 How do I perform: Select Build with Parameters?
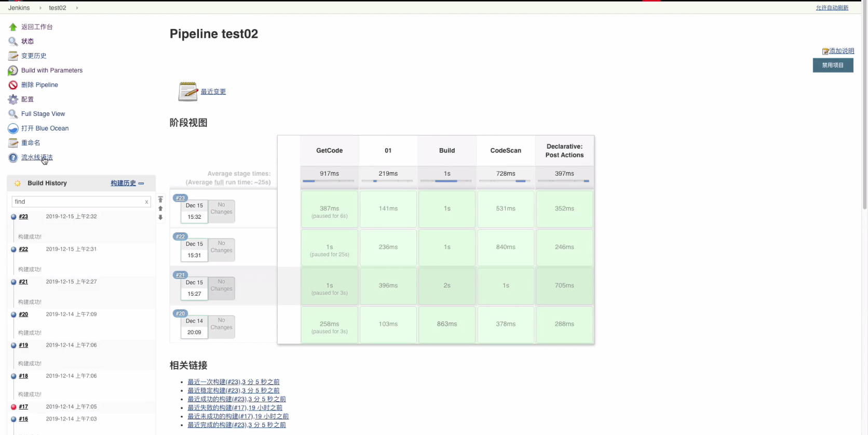coord(52,71)
